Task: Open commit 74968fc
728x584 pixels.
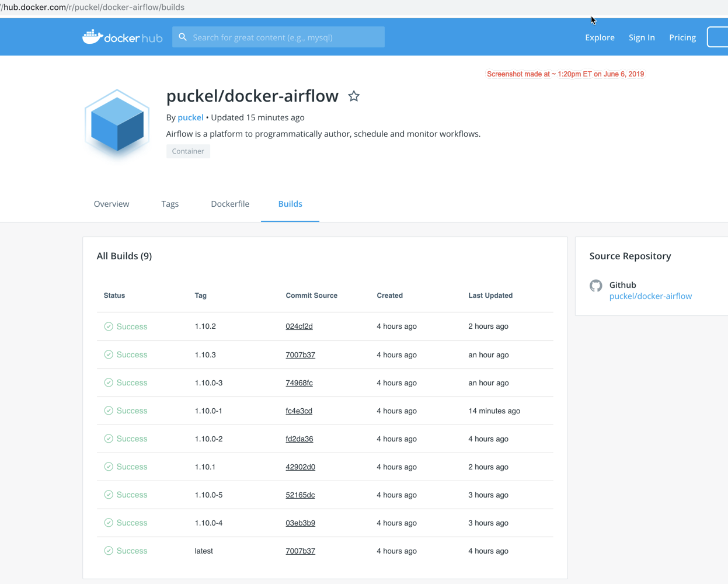Action: tap(299, 383)
